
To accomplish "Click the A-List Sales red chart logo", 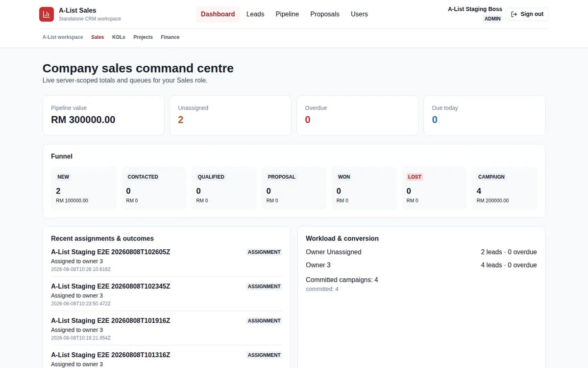I will point(47,14).
